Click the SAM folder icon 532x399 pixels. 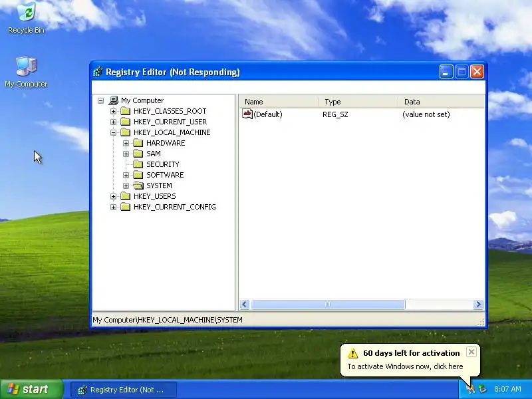pos(138,154)
